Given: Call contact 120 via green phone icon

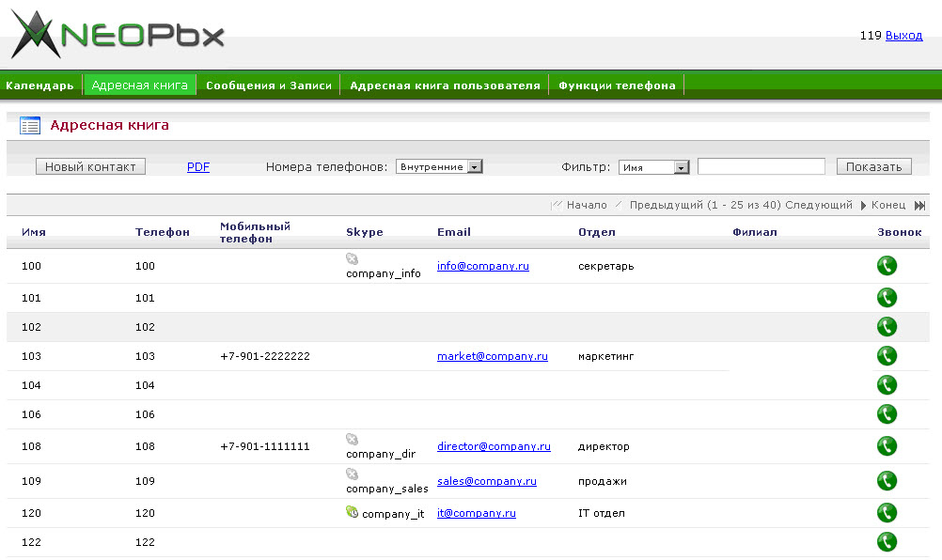Looking at the screenshot, I should (x=887, y=513).
